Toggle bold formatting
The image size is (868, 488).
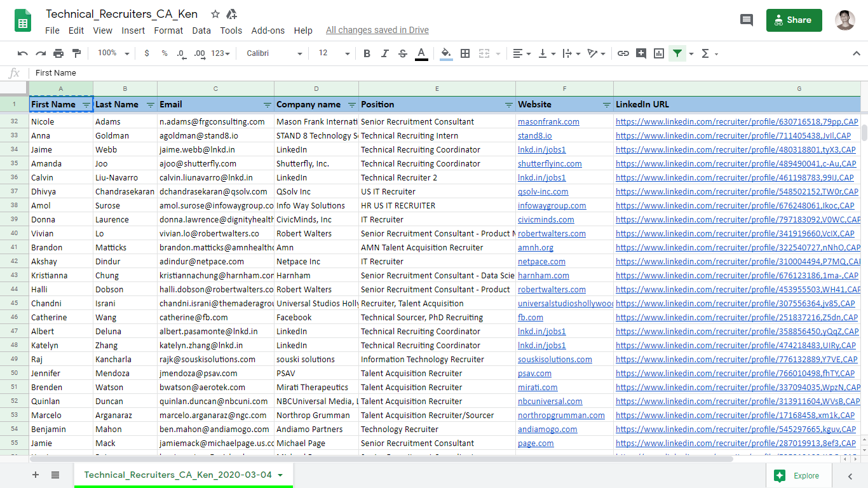click(367, 53)
